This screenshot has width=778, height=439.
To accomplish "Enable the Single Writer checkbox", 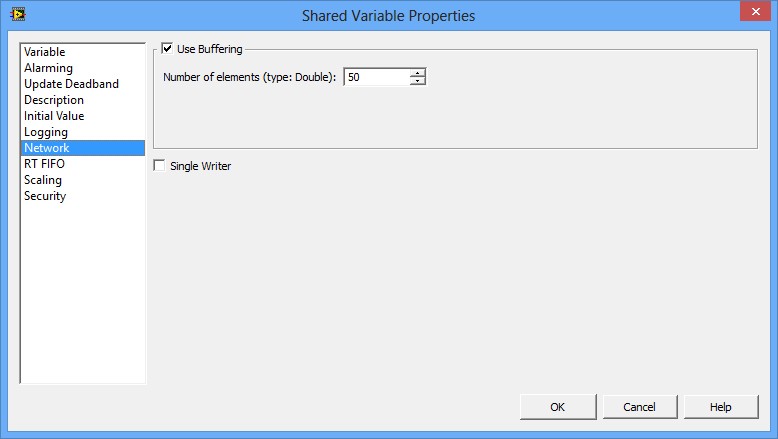I will [160, 166].
